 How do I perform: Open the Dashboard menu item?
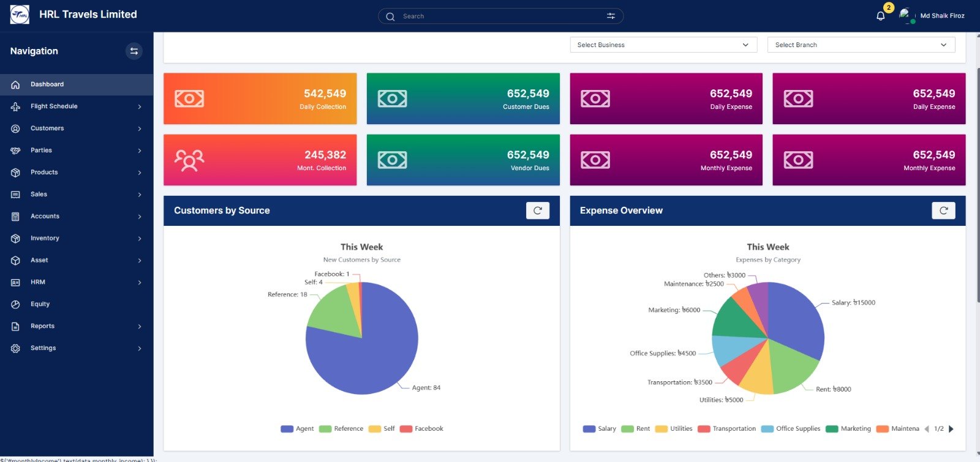click(x=77, y=84)
